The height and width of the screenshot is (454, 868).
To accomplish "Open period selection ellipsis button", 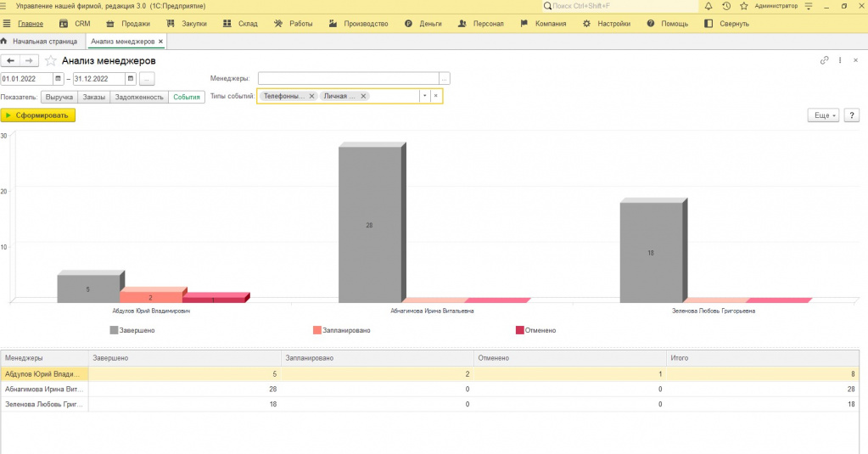I will point(147,79).
